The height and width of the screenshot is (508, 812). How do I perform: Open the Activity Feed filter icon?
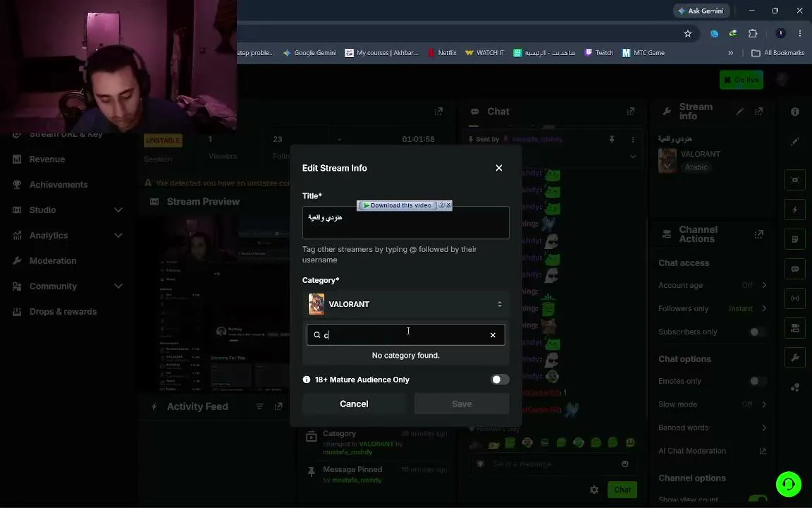point(259,407)
